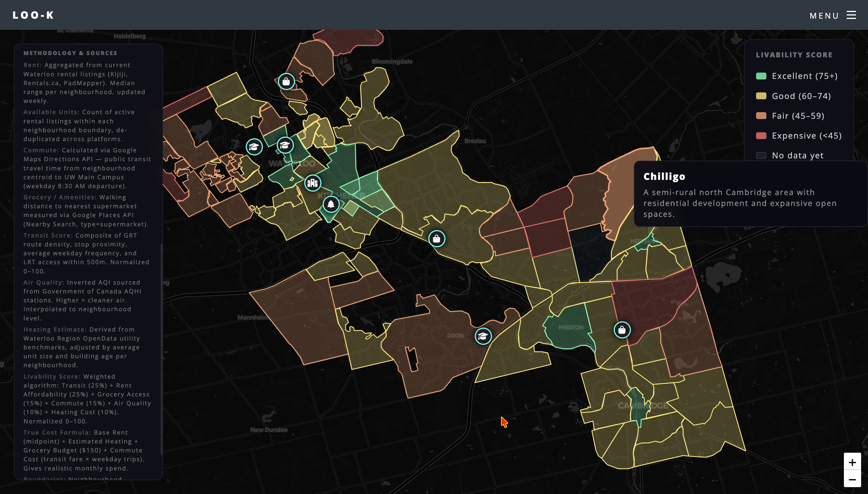Open the hamburger menu icon
868x494 pixels.
tap(851, 15)
